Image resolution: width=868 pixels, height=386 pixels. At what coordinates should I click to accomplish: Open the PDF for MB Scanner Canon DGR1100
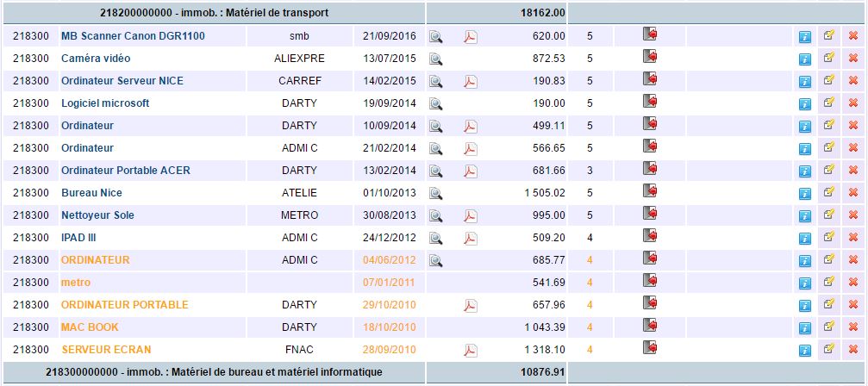(x=471, y=36)
